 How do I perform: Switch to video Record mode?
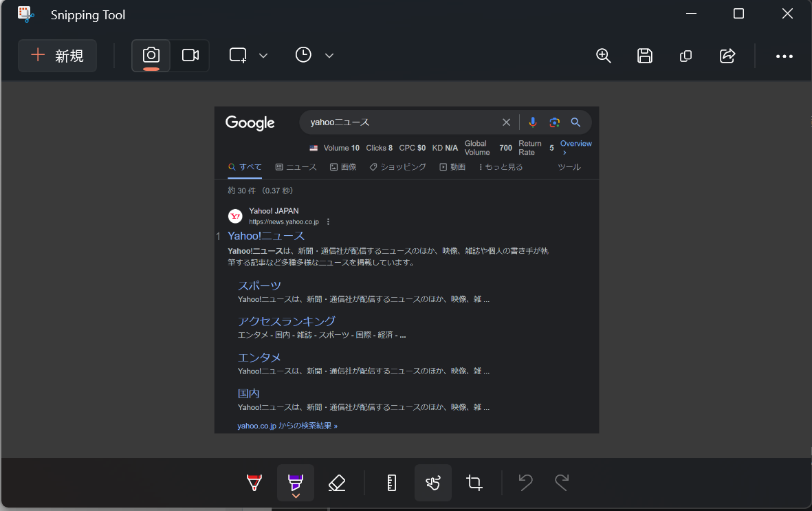[190, 56]
